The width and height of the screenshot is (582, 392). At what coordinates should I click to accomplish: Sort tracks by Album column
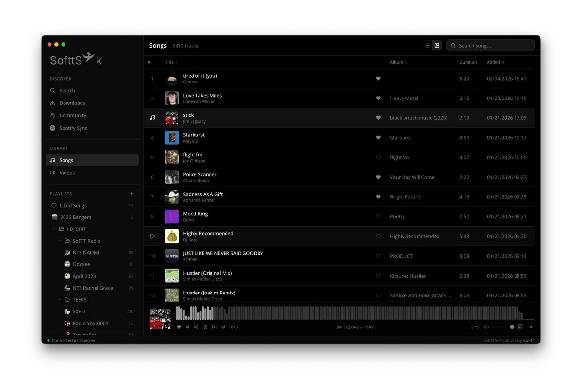[399, 62]
